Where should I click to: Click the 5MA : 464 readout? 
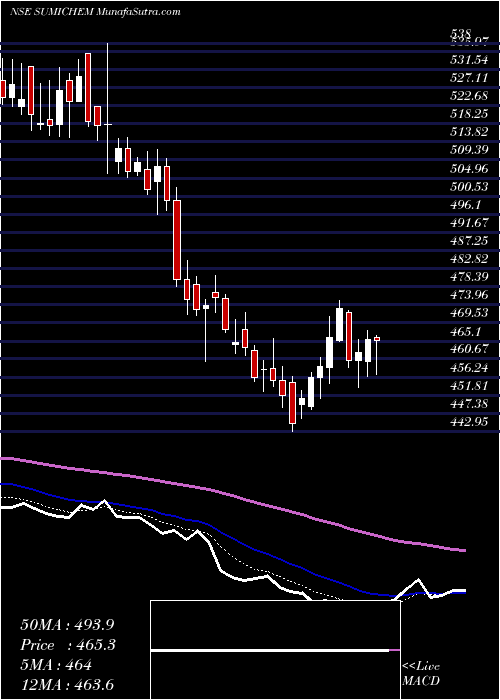click(56, 665)
